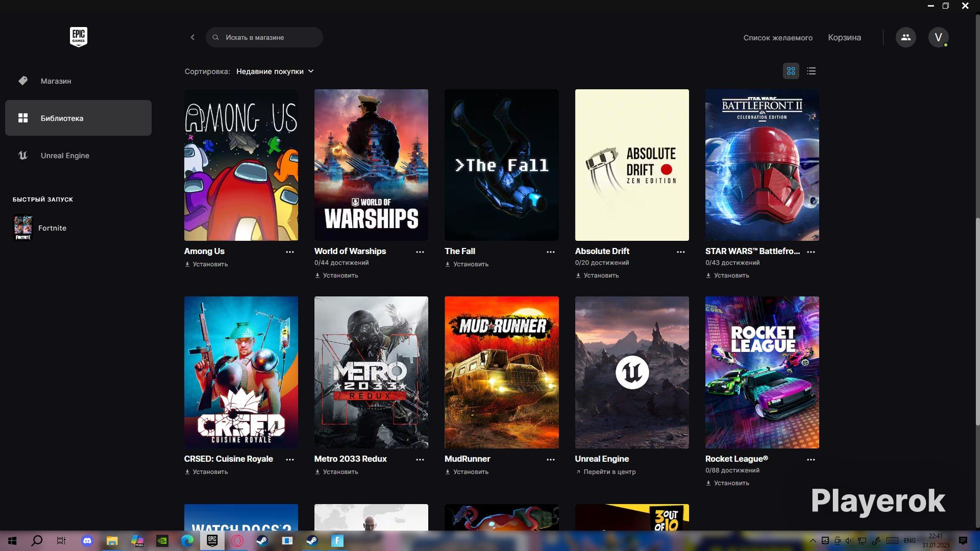Open Unreal Engine in the sidebar
Image resolution: width=980 pixels, height=551 pixels.
point(78,155)
